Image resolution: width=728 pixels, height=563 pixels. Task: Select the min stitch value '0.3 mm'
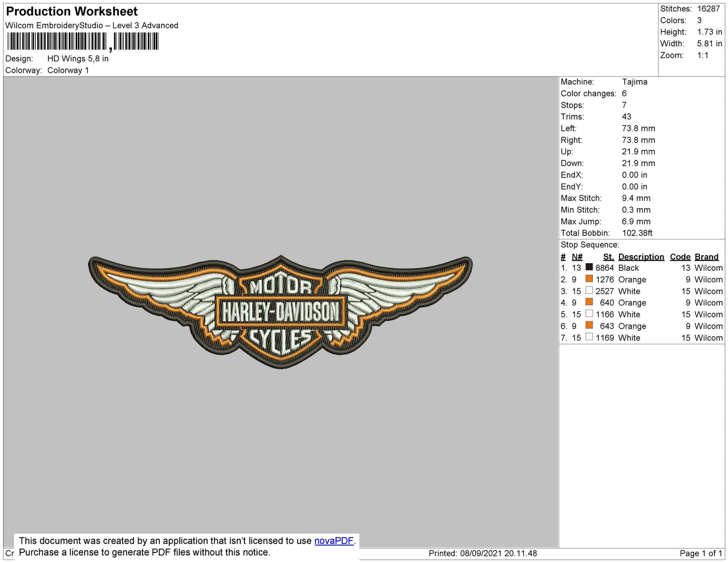[x=636, y=210]
